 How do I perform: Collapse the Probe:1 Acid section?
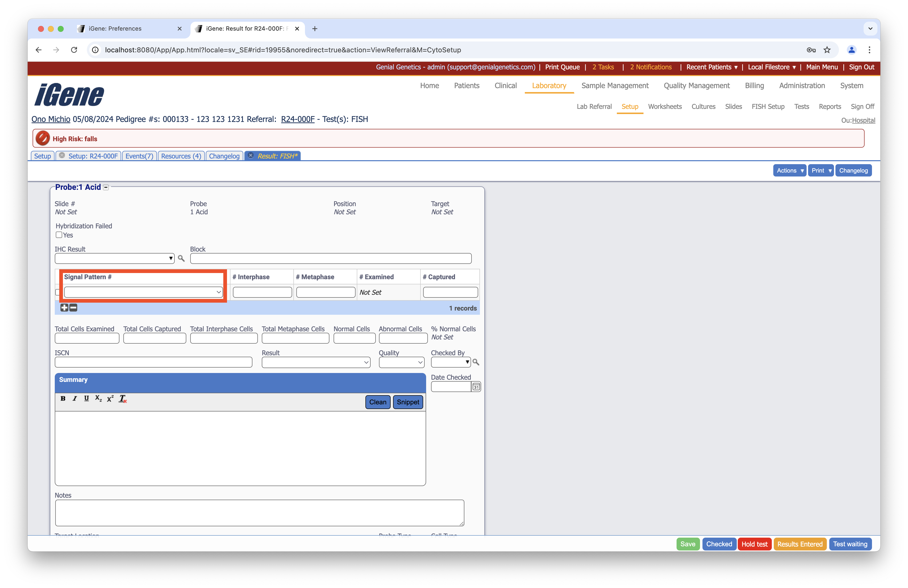(106, 187)
